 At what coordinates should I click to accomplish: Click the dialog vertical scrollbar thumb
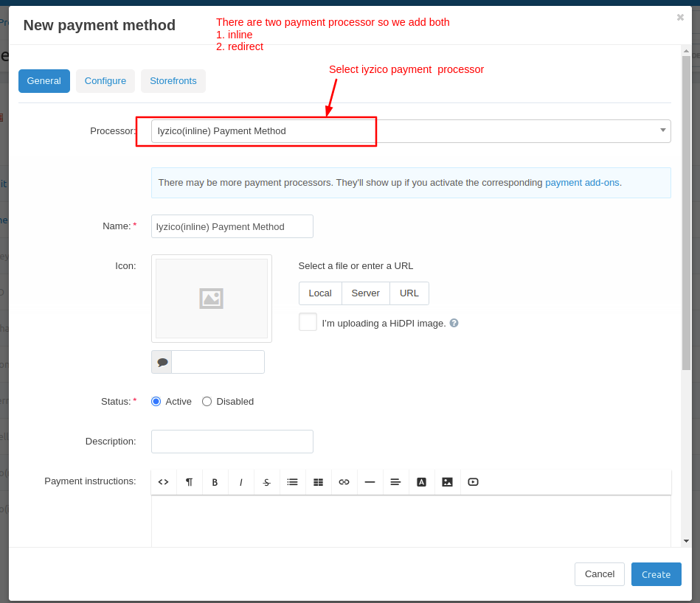point(686,213)
